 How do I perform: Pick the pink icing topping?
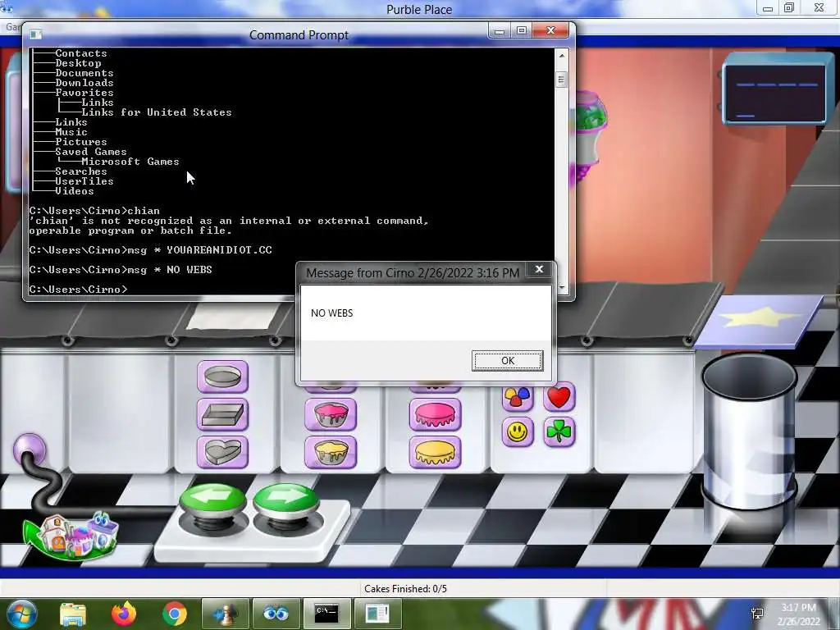(435, 414)
